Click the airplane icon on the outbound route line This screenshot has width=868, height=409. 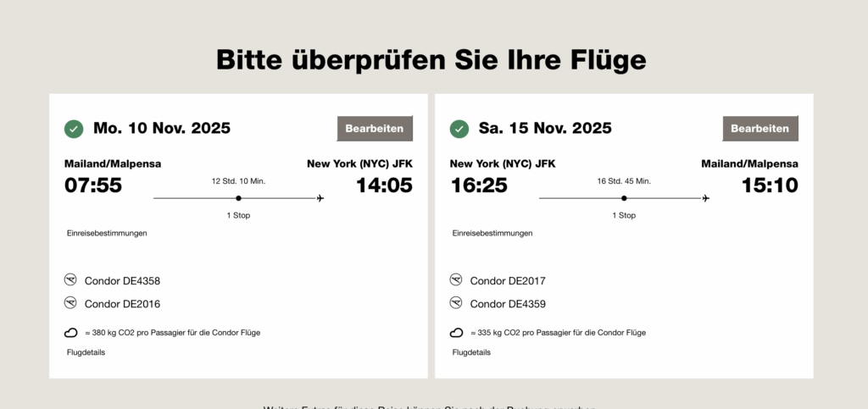coord(320,198)
